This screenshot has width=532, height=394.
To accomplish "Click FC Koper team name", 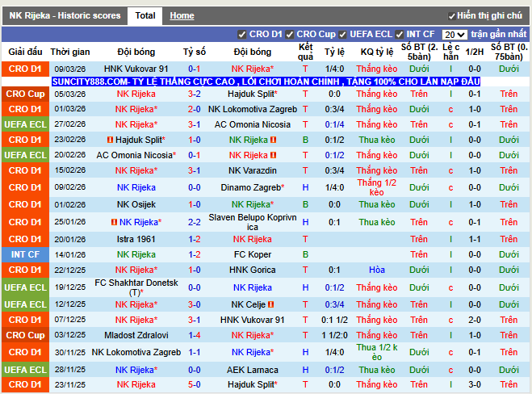I will [x=253, y=254].
